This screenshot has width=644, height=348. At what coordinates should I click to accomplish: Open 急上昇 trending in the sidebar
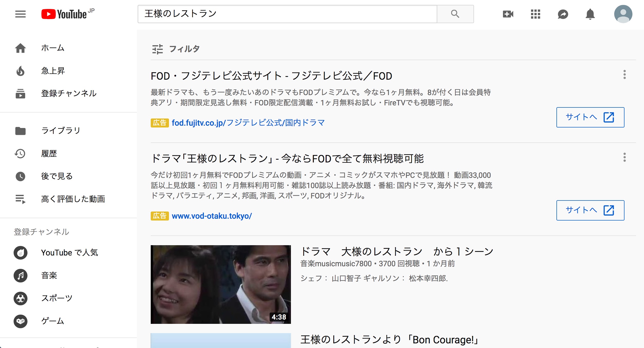pos(53,71)
